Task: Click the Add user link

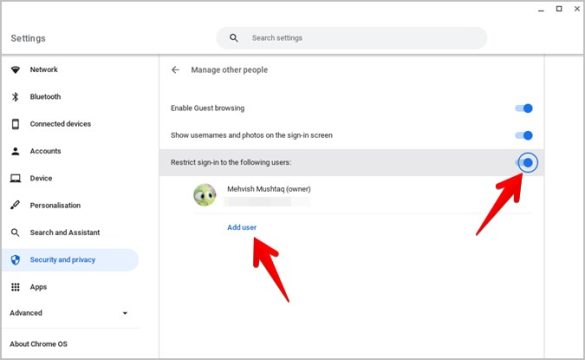Action: (242, 227)
